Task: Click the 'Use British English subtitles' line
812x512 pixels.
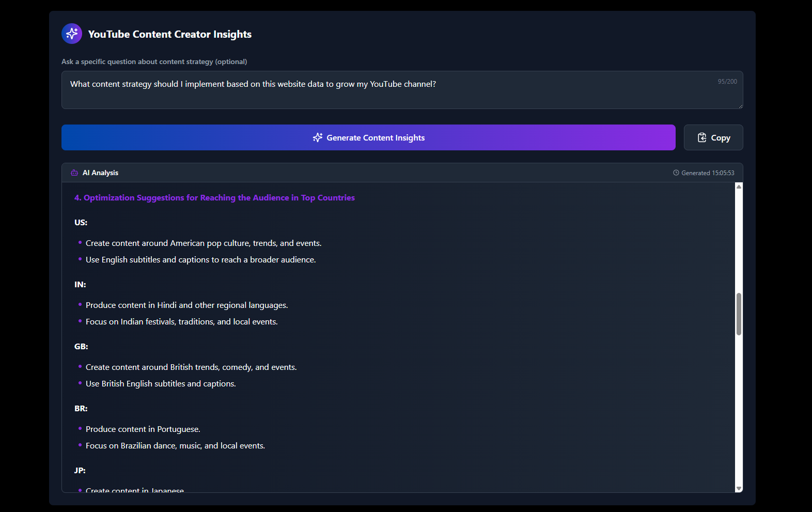Action: pos(161,383)
